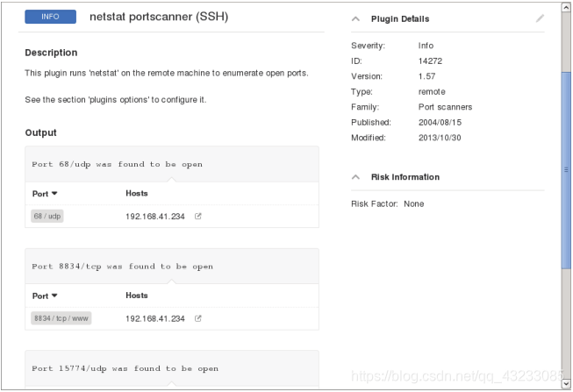573x392 pixels.
Task: Click the Severity value Info
Action: pos(426,46)
